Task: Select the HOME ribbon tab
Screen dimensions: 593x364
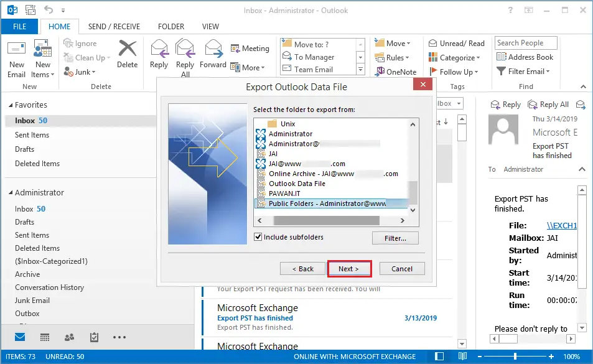Action: coord(59,27)
